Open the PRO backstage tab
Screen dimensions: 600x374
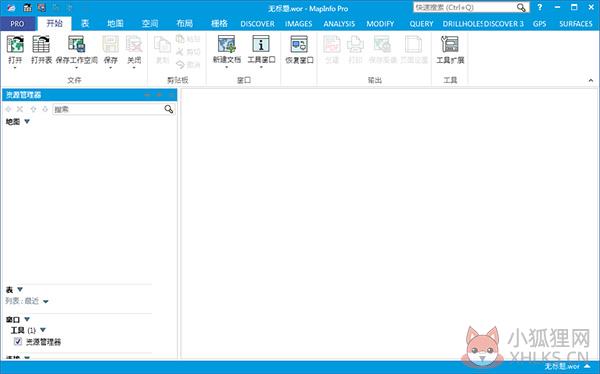17,24
